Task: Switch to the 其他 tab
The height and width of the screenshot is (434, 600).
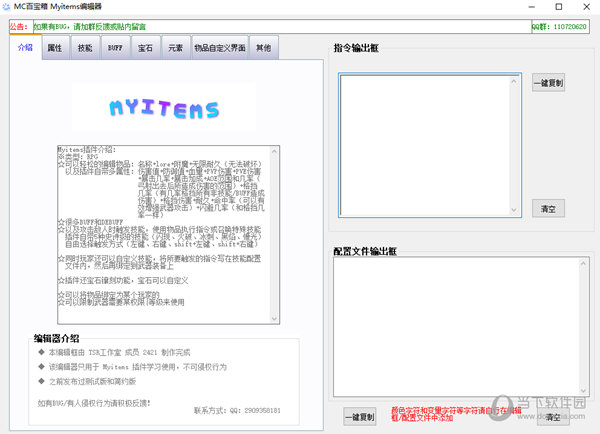Action: click(264, 48)
